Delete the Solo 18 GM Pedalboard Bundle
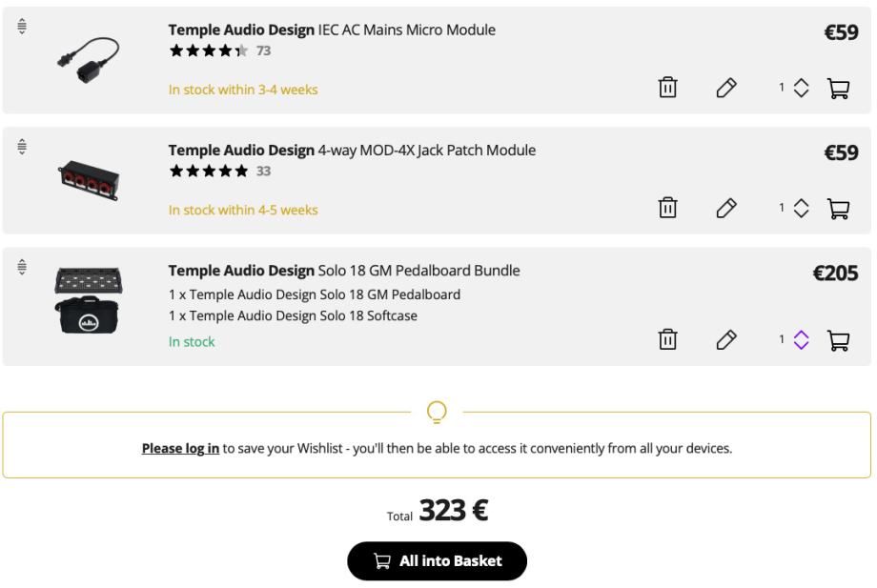The width and height of the screenshot is (877, 588). coord(668,339)
